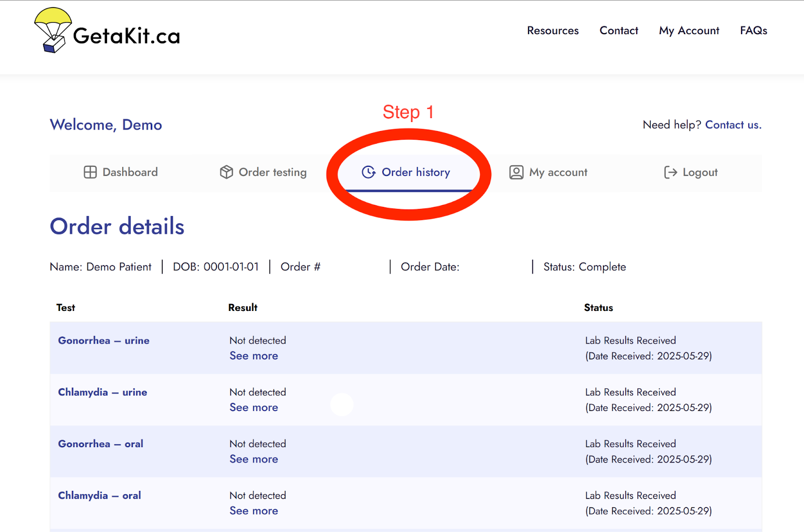Click the Order testing box icon
The height and width of the screenshot is (532, 804).
tap(226, 172)
